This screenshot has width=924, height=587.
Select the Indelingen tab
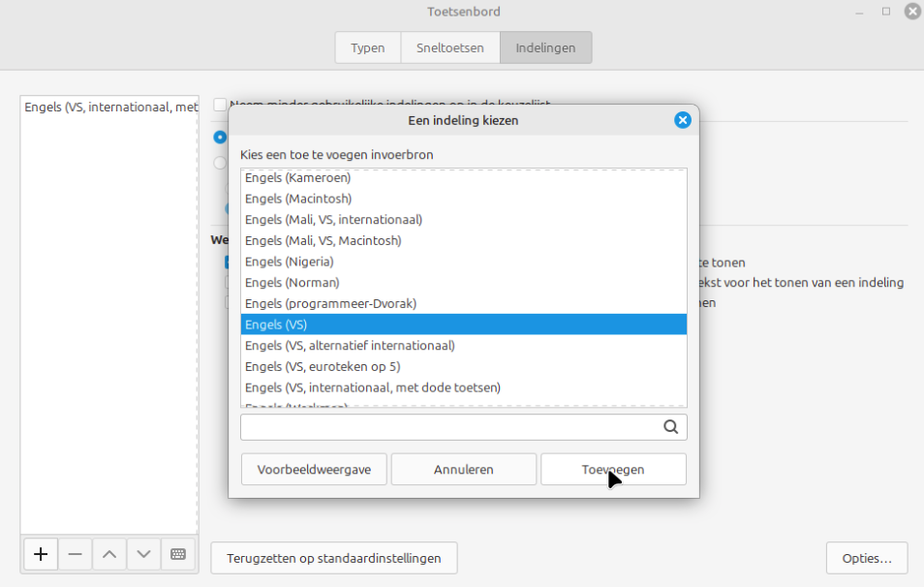[545, 47]
